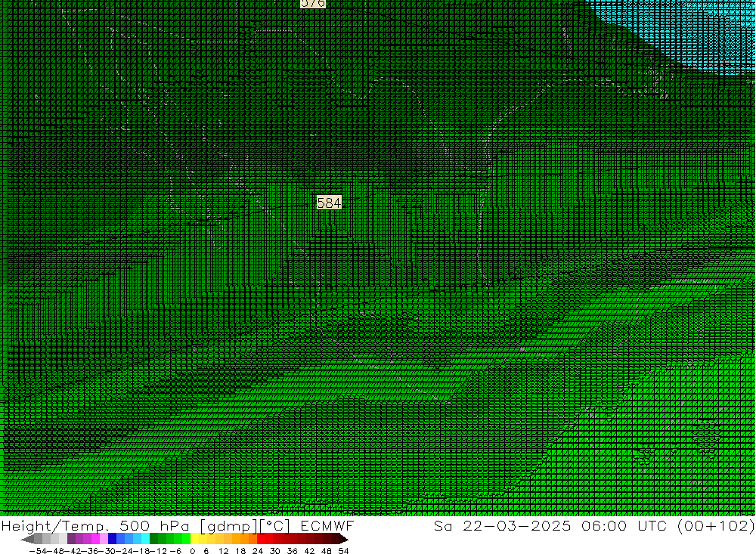Click the 576 contour label at the top edge

click(313, 3)
